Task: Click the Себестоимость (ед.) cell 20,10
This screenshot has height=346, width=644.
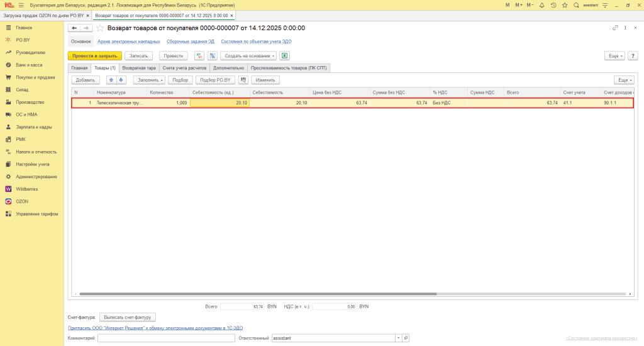Action: (x=219, y=103)
